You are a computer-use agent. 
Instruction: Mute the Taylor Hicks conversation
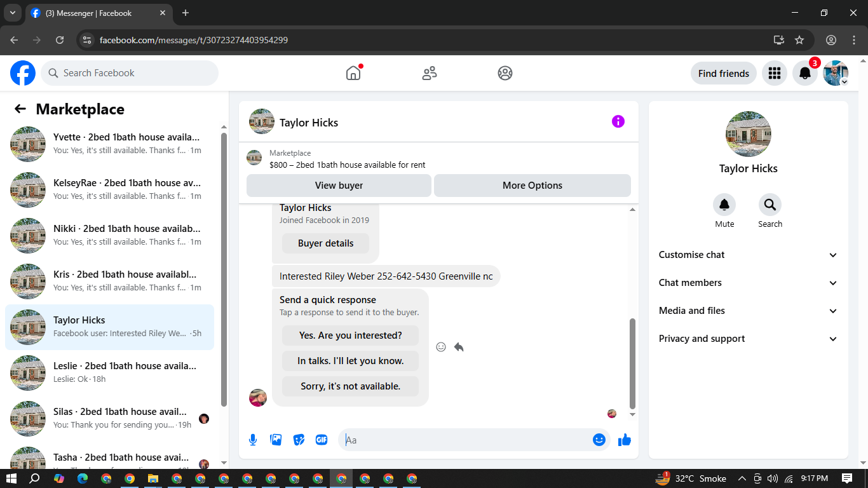[724, 205]
